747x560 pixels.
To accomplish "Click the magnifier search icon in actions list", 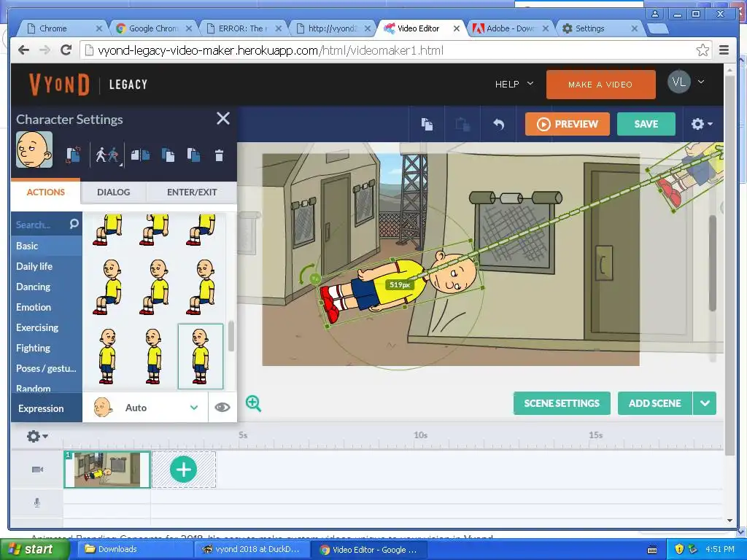I will tap(74, 224).
